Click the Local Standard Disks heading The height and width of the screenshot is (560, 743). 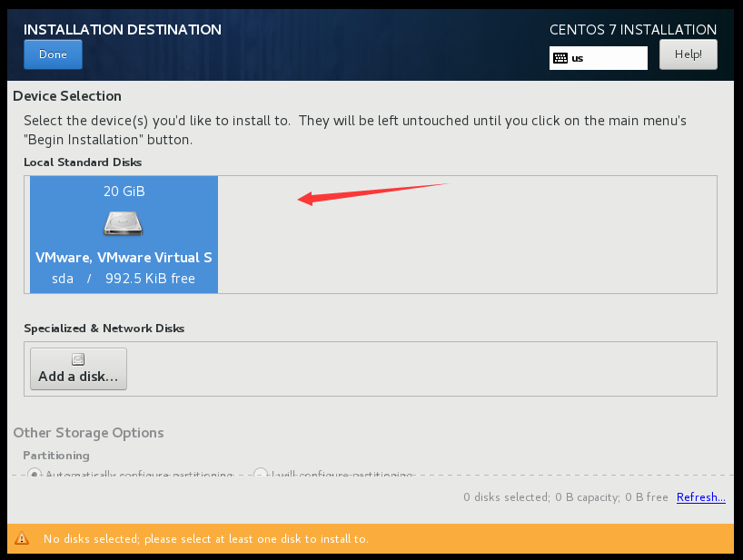(83, 162)
